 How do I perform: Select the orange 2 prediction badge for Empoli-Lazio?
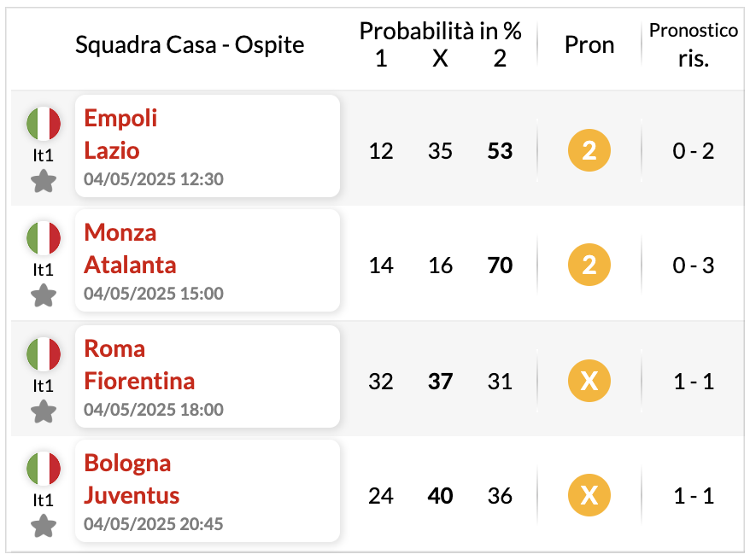point(589,150)
